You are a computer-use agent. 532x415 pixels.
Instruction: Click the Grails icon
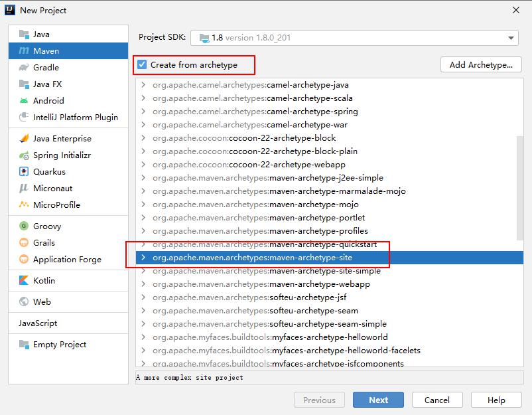tap(24, 242)
